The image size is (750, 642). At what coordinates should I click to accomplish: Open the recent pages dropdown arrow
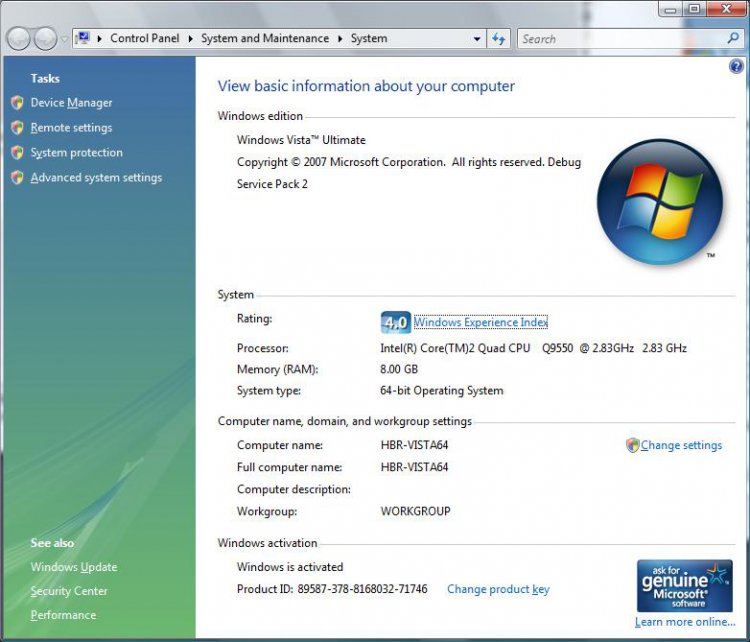coord(65,39)
